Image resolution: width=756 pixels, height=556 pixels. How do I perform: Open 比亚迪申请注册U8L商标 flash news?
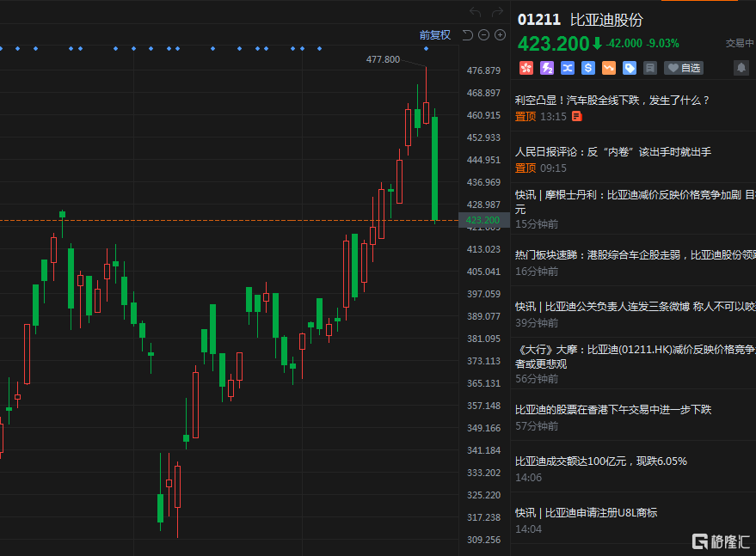[x=586, y=513]
